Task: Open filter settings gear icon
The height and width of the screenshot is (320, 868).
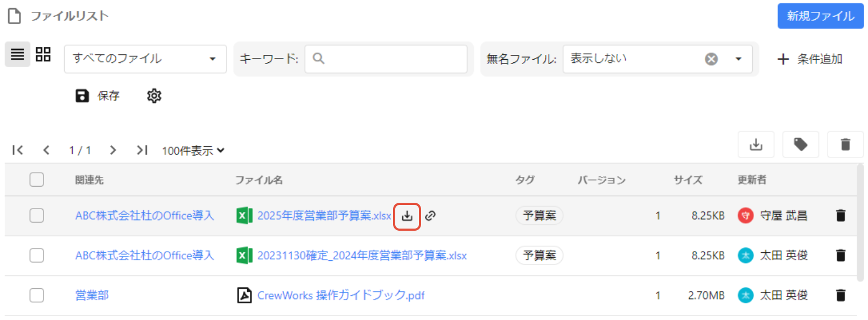Action: pos(154,96)
